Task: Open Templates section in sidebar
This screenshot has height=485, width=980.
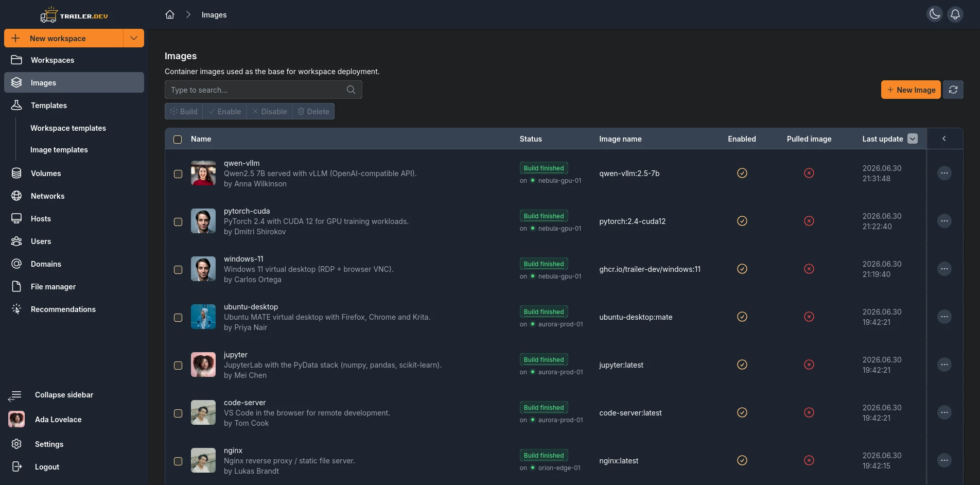Action: [74, 105]
